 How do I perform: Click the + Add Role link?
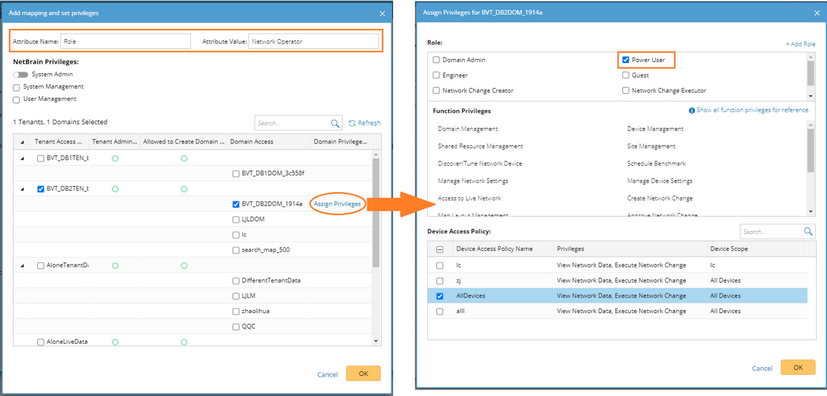[x=800, y=44]
